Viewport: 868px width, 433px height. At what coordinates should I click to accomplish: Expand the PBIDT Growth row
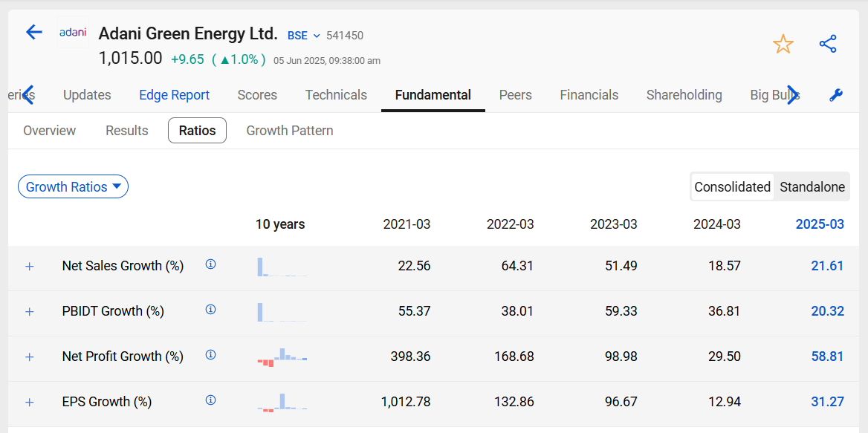pos(30,312)
